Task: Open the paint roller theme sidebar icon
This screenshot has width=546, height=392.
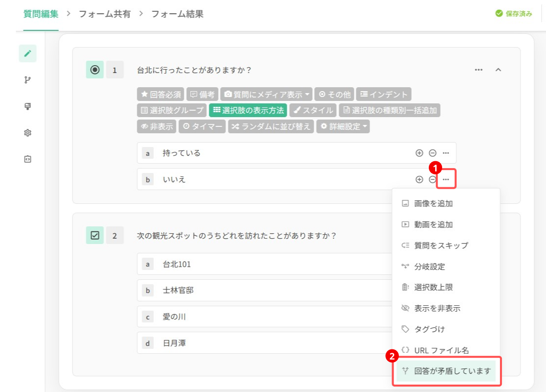Action: (27, 106)
